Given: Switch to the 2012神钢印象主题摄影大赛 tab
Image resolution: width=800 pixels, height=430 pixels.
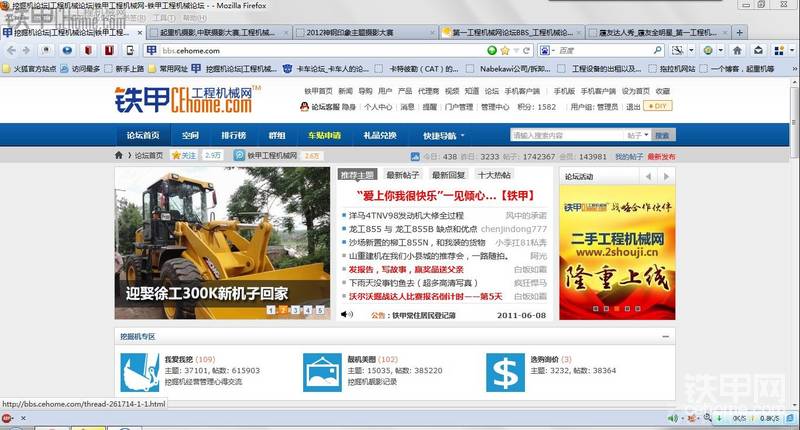Looking at the screenshot, I should click(366, 33).
